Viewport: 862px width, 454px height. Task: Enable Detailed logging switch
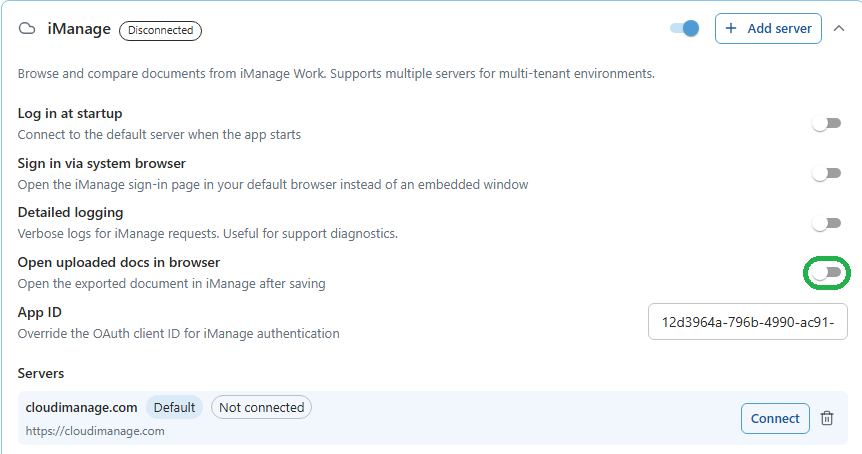click(x=827, y=223)
